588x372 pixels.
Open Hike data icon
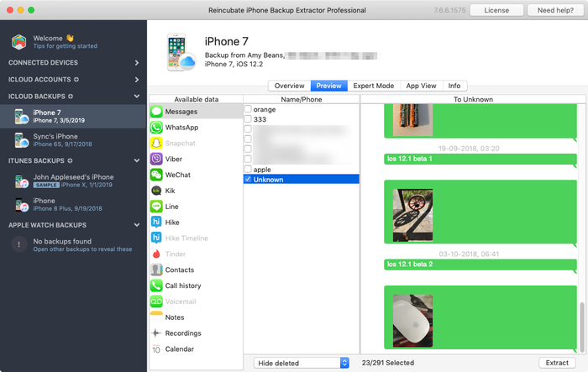tap(156, 222)
